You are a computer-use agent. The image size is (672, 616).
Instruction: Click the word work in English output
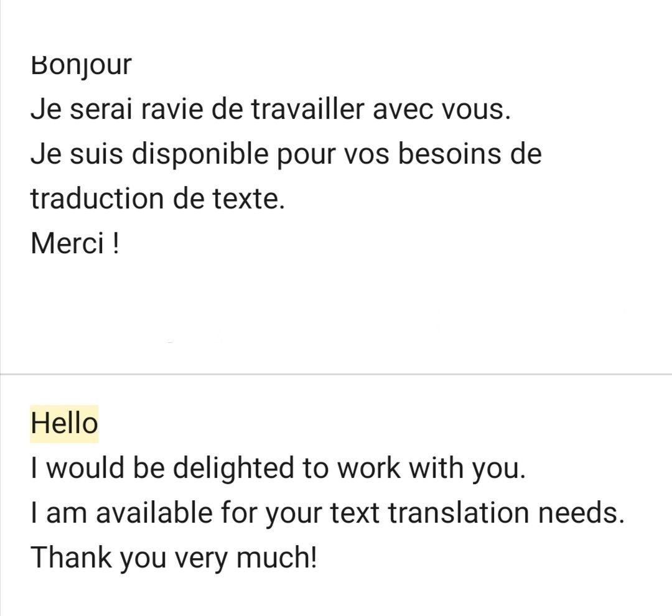pyautogui.click(x=368, y=468)
